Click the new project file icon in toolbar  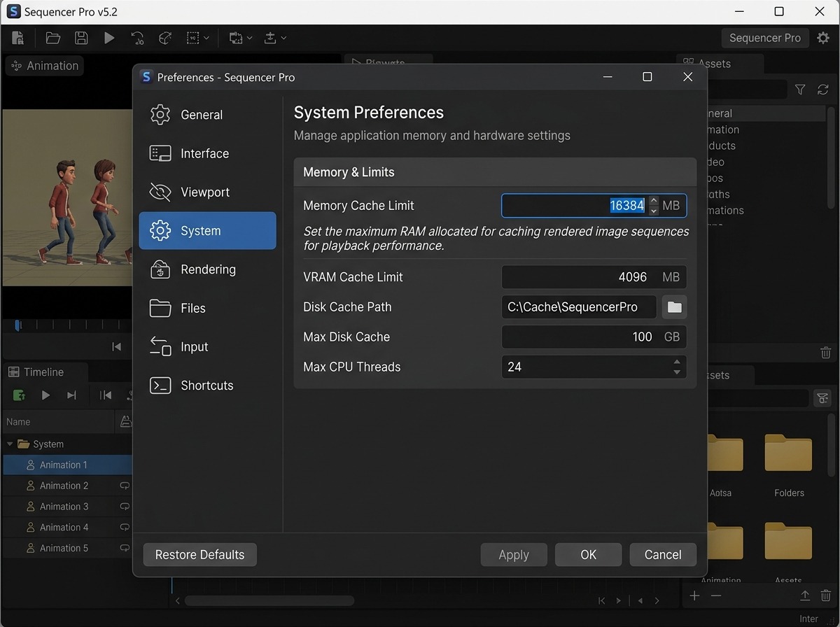tap(18, 38)
